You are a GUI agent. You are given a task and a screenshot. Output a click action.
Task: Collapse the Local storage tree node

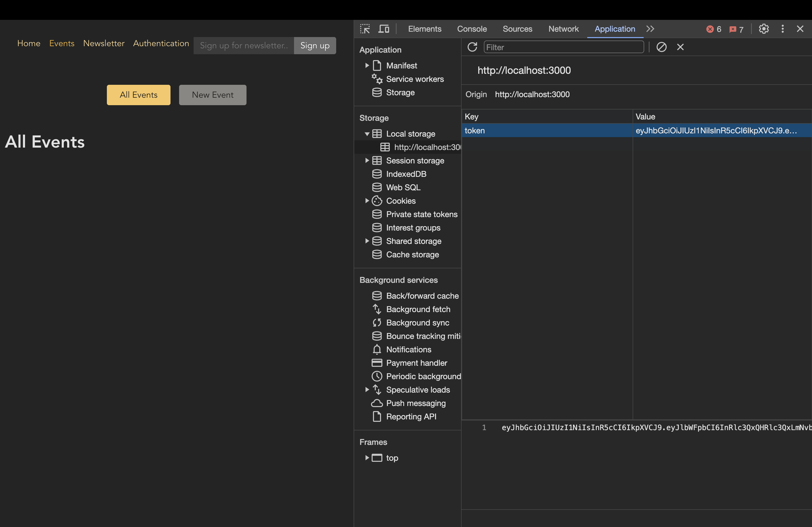tap(367, 134)
